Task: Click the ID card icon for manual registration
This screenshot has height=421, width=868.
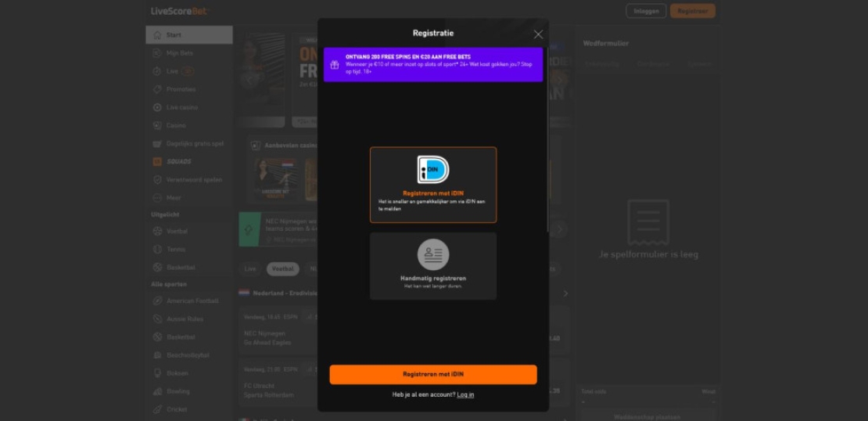Action: 433,254
